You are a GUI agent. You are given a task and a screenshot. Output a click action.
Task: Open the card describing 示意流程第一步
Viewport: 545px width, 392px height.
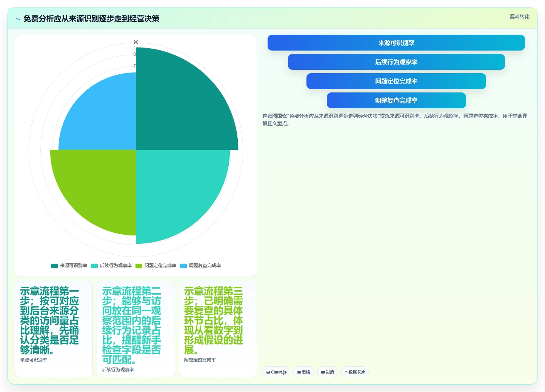tap(54, 329)
